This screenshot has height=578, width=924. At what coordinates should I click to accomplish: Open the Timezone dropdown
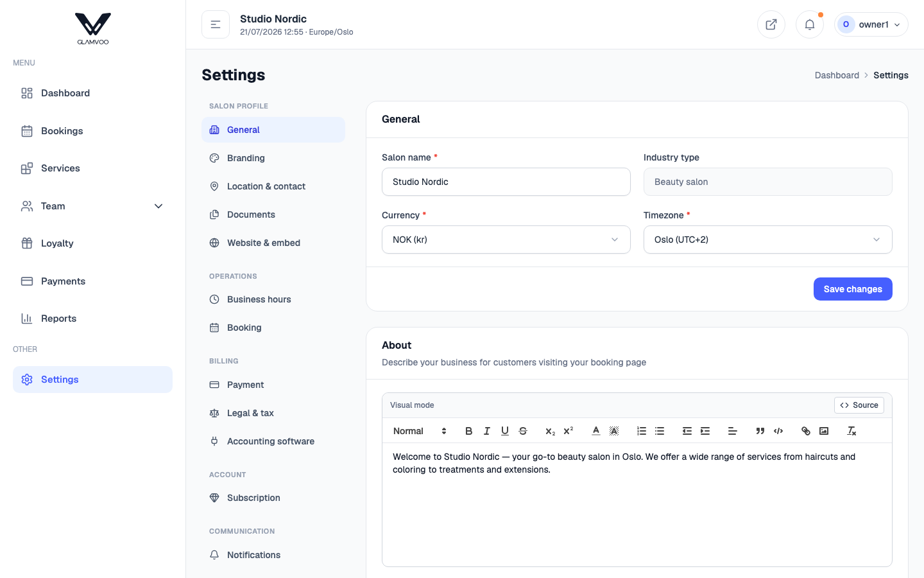[x=768, y=240]
